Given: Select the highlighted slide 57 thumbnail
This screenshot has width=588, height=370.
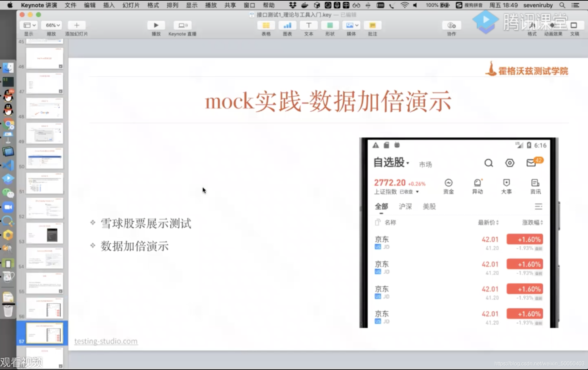Looking at the screenshot, I should (x=44, y=333).
